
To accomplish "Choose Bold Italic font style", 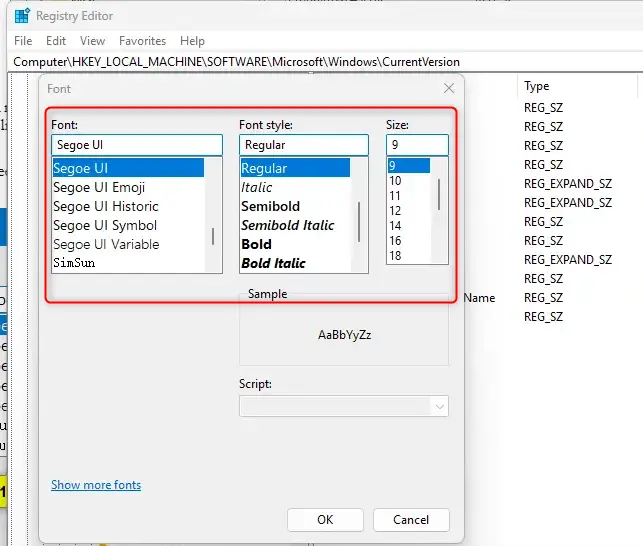I will click(x=295, y=263).
